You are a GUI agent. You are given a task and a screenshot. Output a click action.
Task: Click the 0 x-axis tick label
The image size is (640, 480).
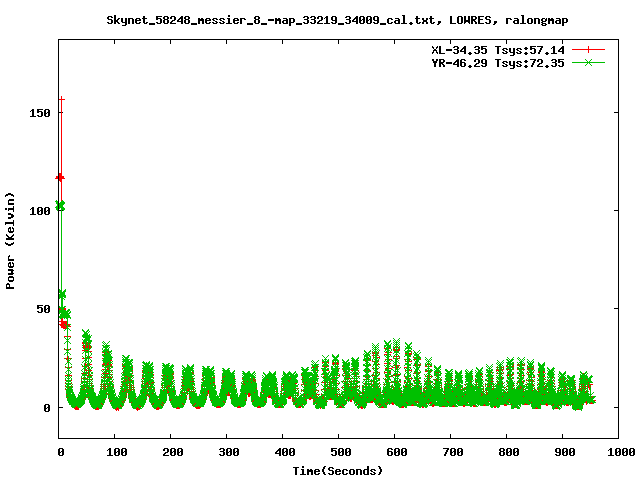click(x=61, y=452)
